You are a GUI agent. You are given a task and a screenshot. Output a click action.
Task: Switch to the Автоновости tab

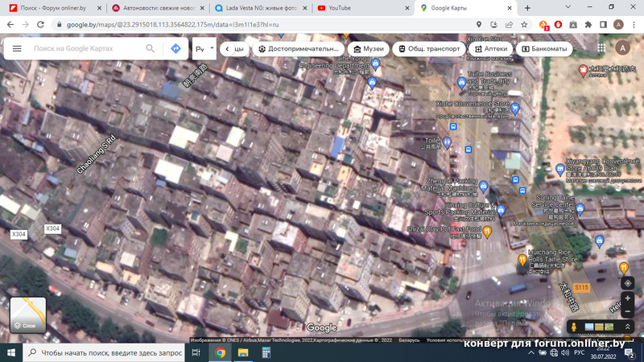[x=159, y=8]
